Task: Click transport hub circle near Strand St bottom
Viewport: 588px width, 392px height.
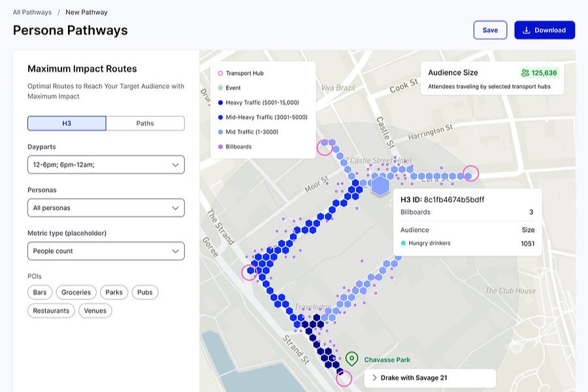Action: 344,378
